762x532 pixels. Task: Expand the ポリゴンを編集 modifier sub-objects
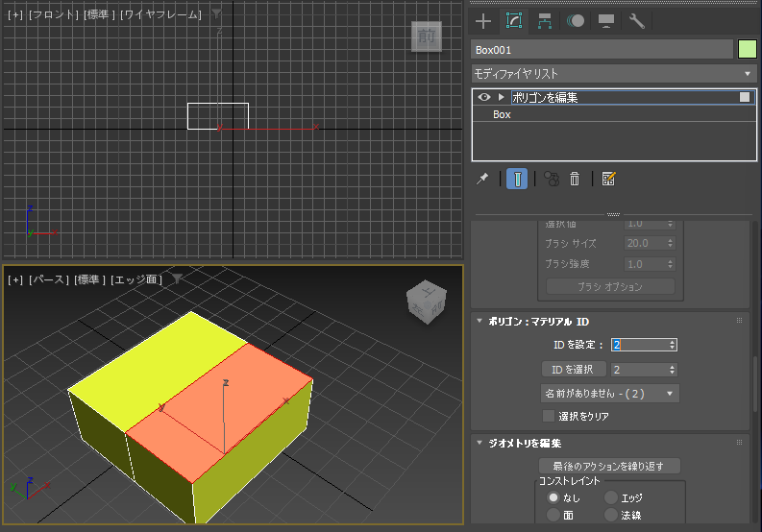click(501, 97)
